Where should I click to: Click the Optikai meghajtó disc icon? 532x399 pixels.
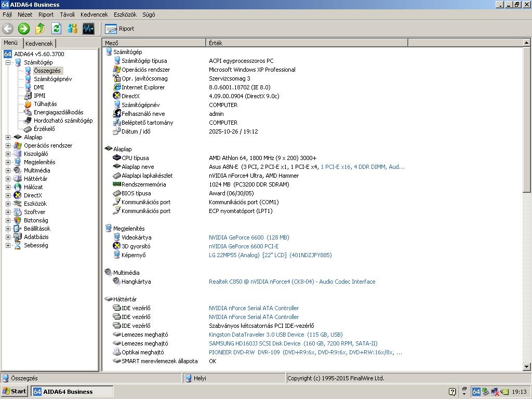click(117, 352)
